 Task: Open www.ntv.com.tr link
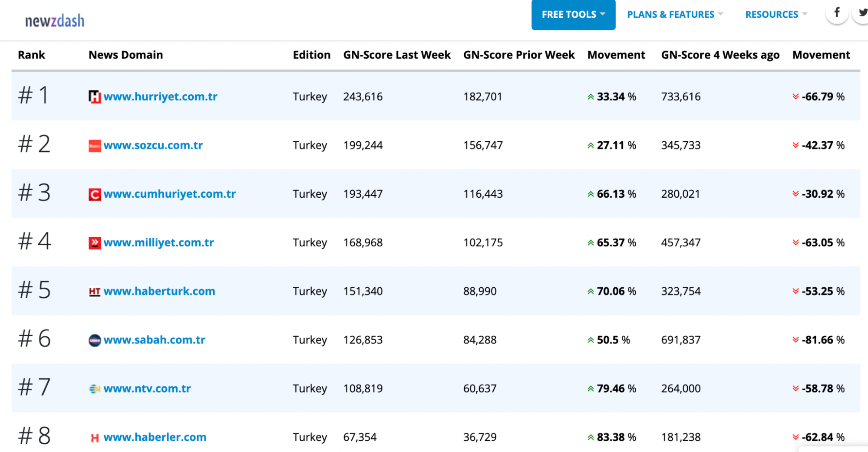click(x=147, y=389)
